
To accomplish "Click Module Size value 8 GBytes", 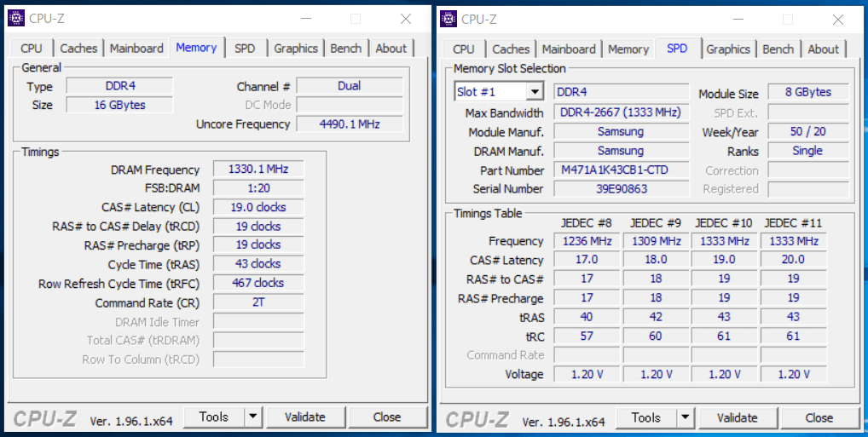I will (808, 92).
